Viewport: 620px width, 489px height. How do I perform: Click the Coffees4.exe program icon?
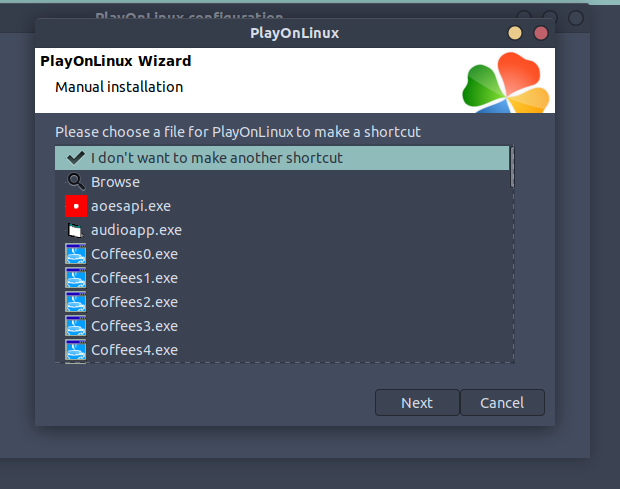pos(76,350)
